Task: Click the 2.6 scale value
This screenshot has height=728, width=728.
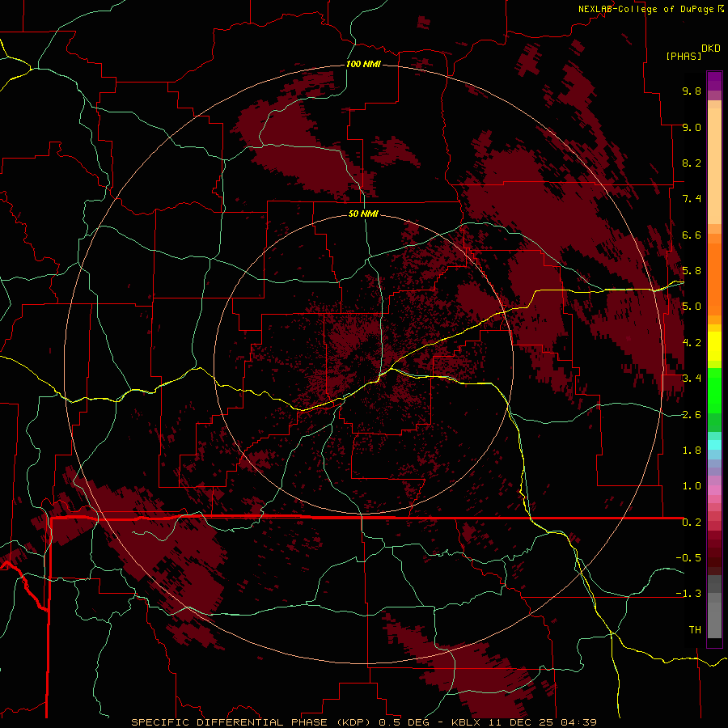Action: pos(692,415)
